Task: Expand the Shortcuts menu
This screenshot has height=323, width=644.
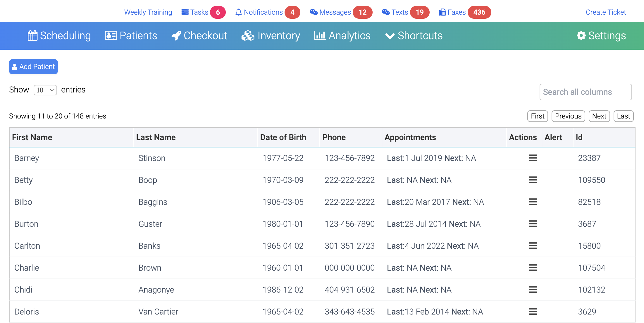Action: 414,36
